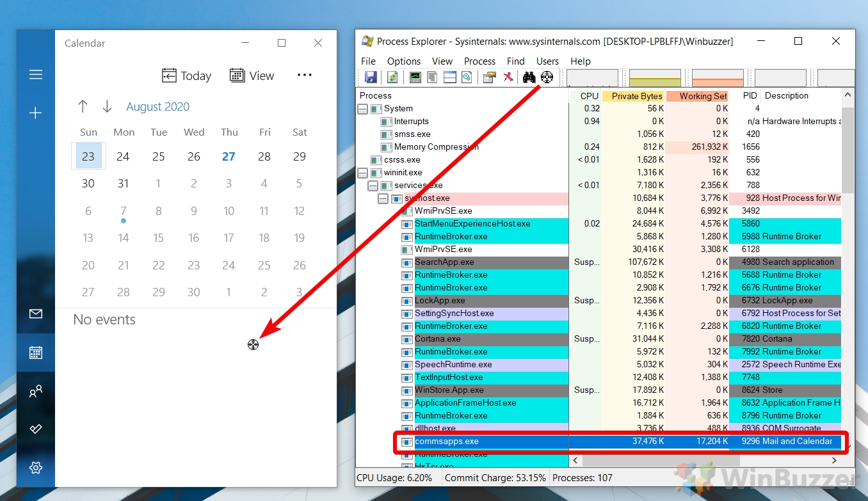Sort by Private Bytes column header
This screenshot has width=868, height=501.
(634, 96)
